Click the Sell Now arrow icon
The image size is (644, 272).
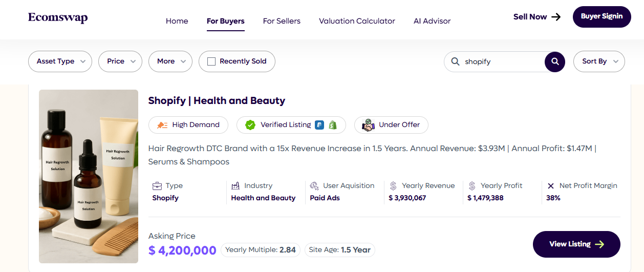556,17
